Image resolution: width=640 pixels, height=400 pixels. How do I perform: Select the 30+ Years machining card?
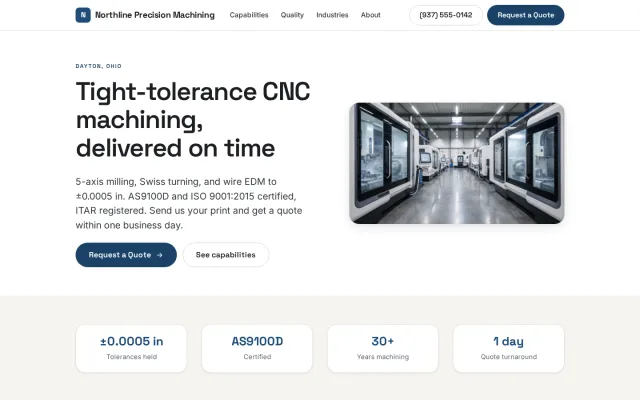383,349
